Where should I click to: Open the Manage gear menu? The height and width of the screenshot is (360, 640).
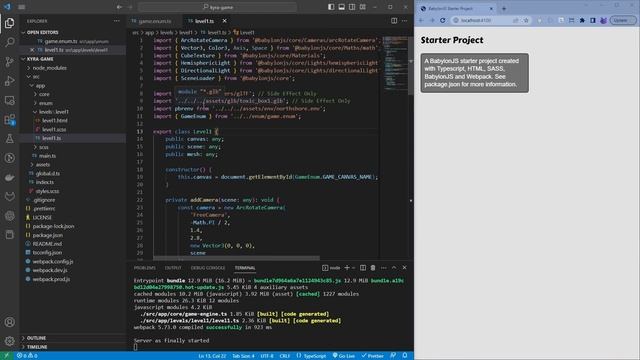click(x=9, y=341)
